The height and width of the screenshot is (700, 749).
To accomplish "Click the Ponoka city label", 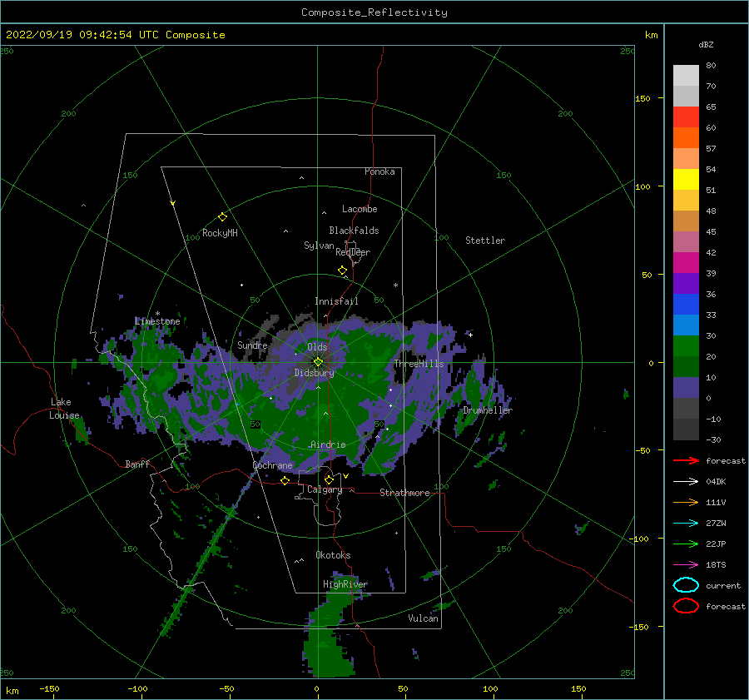I will point(379,171).
